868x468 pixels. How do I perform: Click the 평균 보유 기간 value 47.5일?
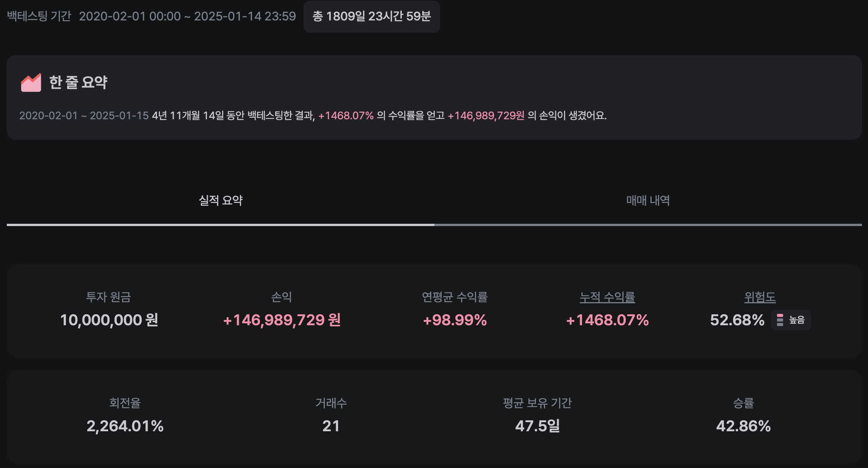[x=537, y=426]
